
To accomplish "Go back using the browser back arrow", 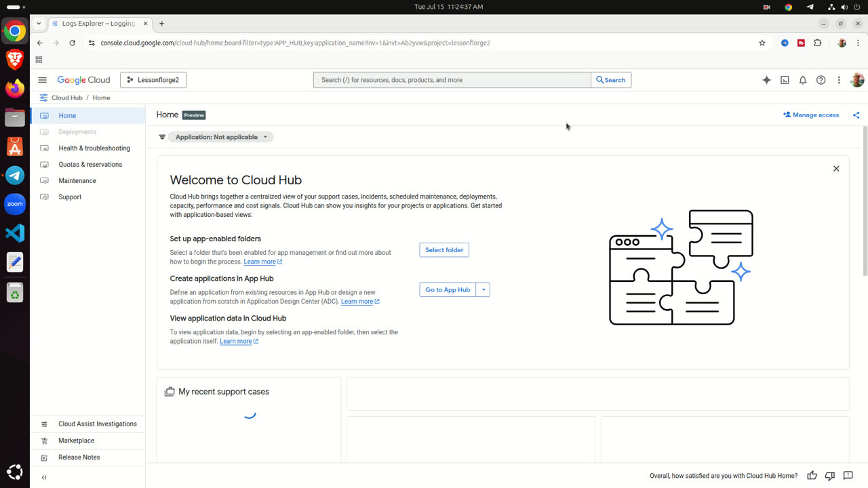I will click(40, 43).
